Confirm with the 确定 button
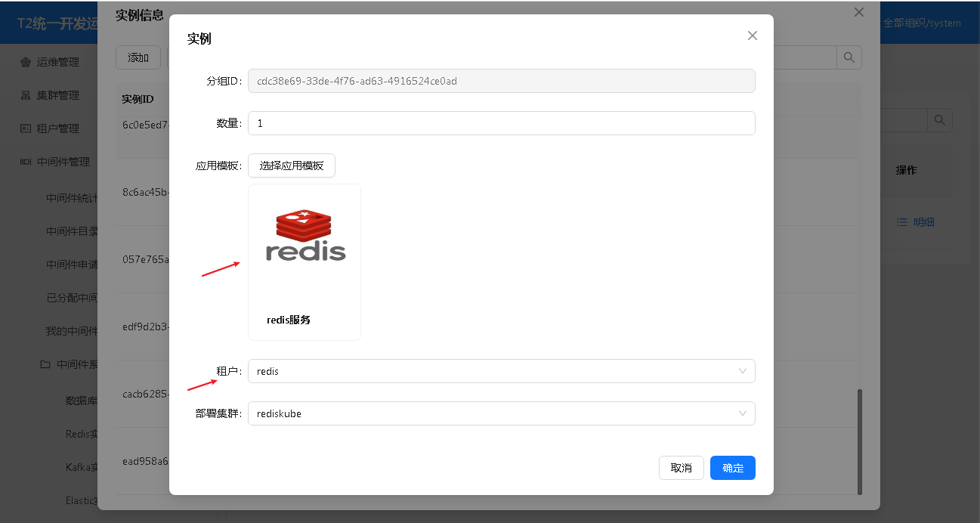 coord(733,468)
